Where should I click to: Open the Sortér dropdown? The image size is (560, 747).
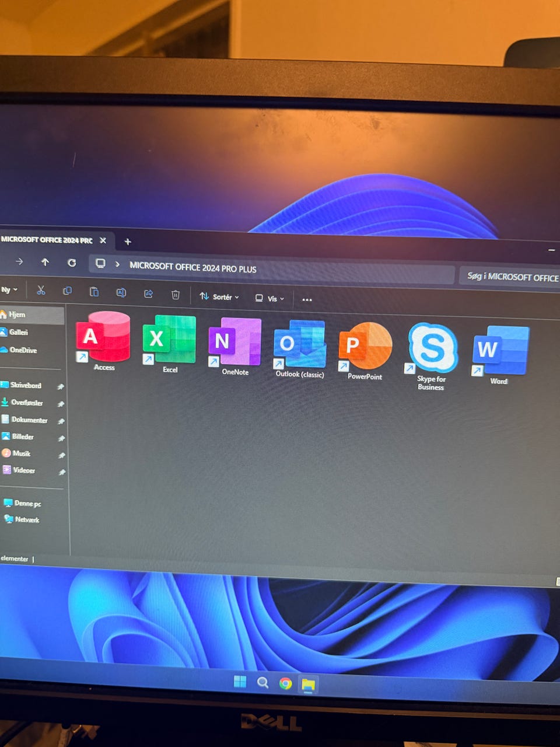pyautogui.click(x=219, y=296)
